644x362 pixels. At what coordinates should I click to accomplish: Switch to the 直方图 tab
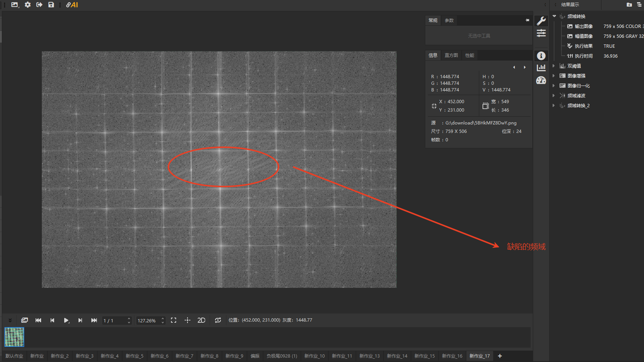point(451,55)
